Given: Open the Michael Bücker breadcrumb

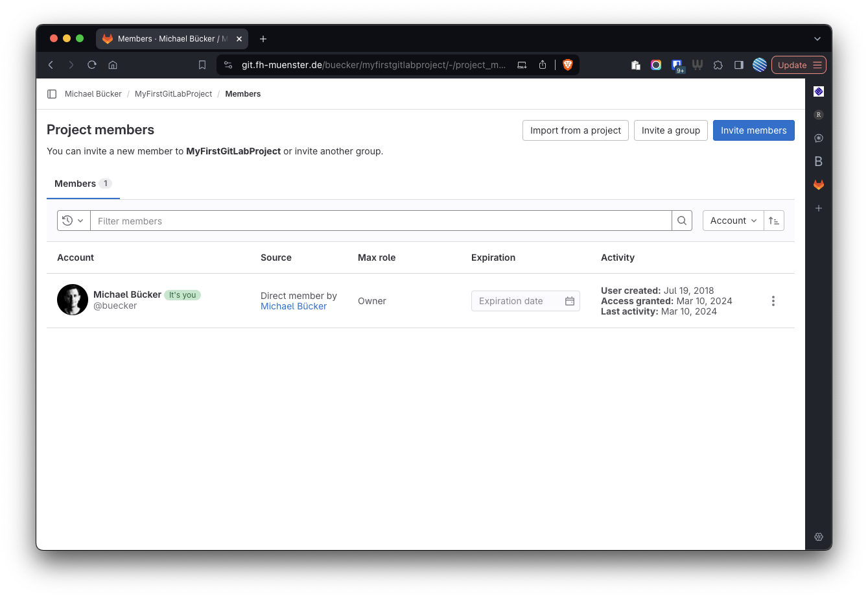Looking at the screenshot, I should (x=93, y=94).
